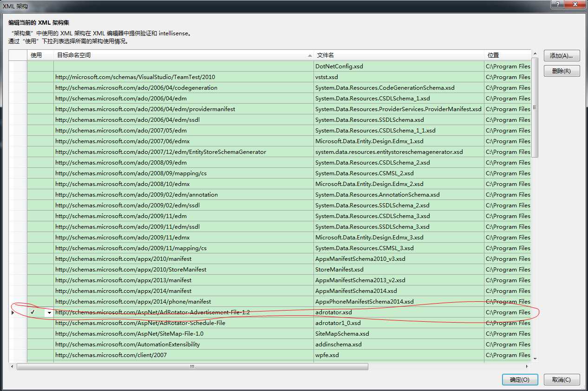Click the 删除(R) button

562,71
